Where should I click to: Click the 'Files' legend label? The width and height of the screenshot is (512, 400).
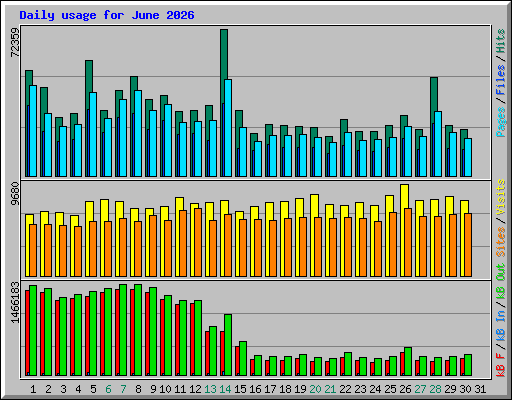coord(501,80)
